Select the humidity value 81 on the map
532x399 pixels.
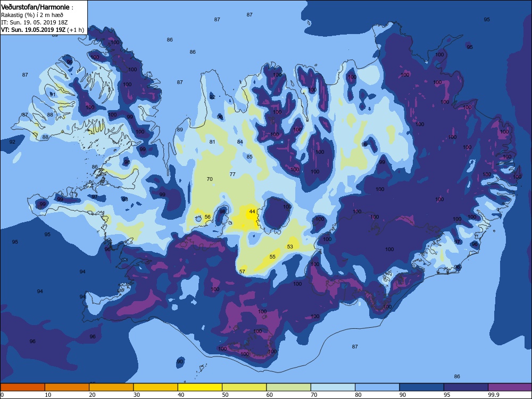tap(212, 142)
